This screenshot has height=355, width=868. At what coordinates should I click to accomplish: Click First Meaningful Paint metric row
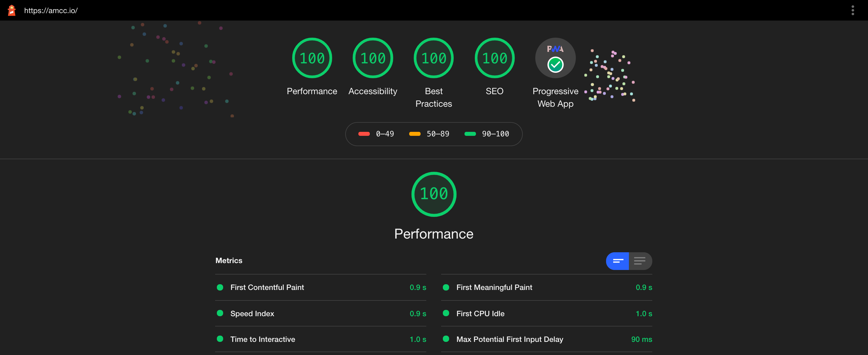tap(494, 287)
